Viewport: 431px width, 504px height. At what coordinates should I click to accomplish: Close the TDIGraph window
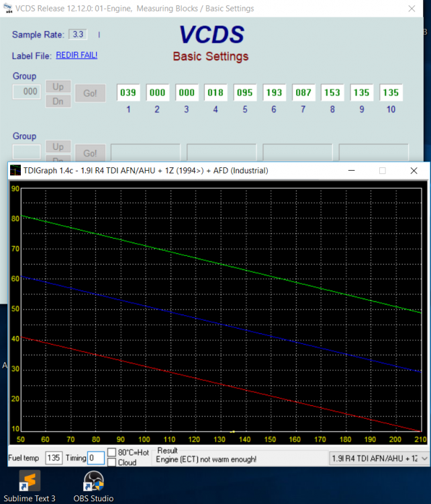tap(414, 171)
